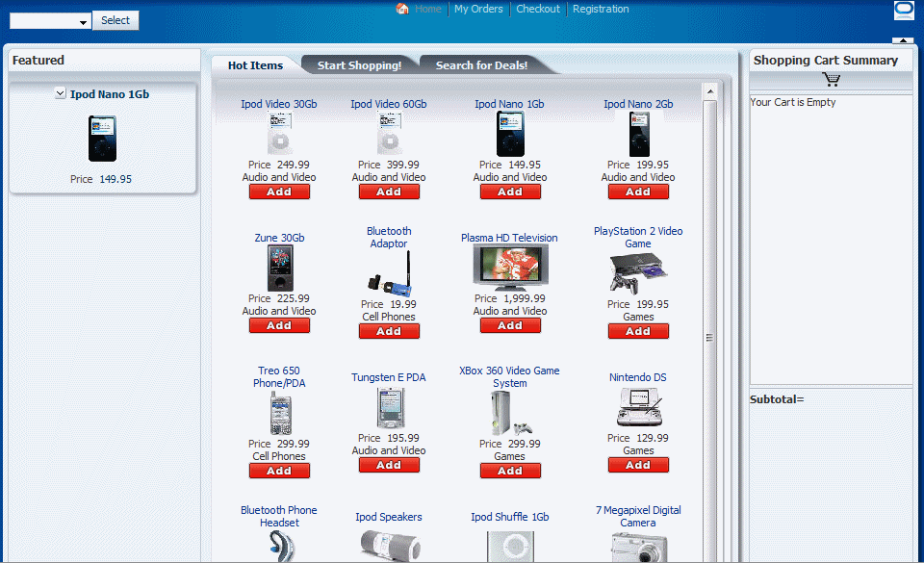The width and height of the screenshot is (924, 563).
Task: Open Tungsten E PDA title link
Action: 389,377
